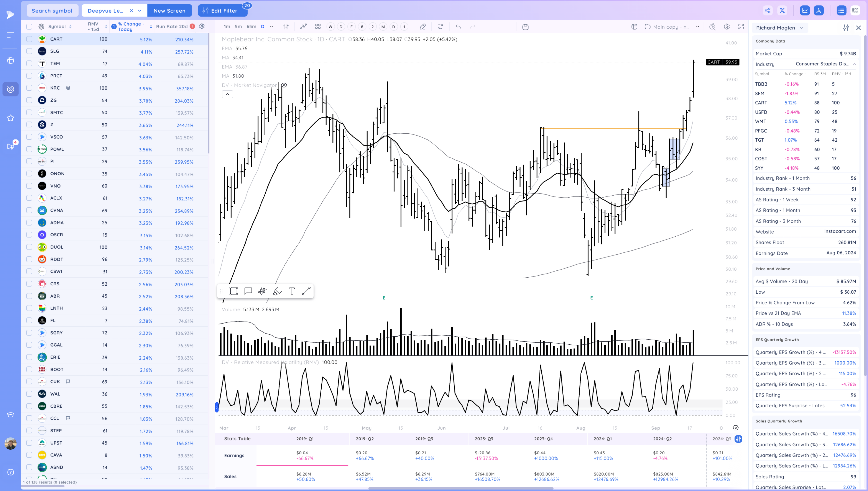This screenshot has height=491, width=868.
Task: Open the Deepvue Leaders screen dropdown
Action: (x=140, y=10)
